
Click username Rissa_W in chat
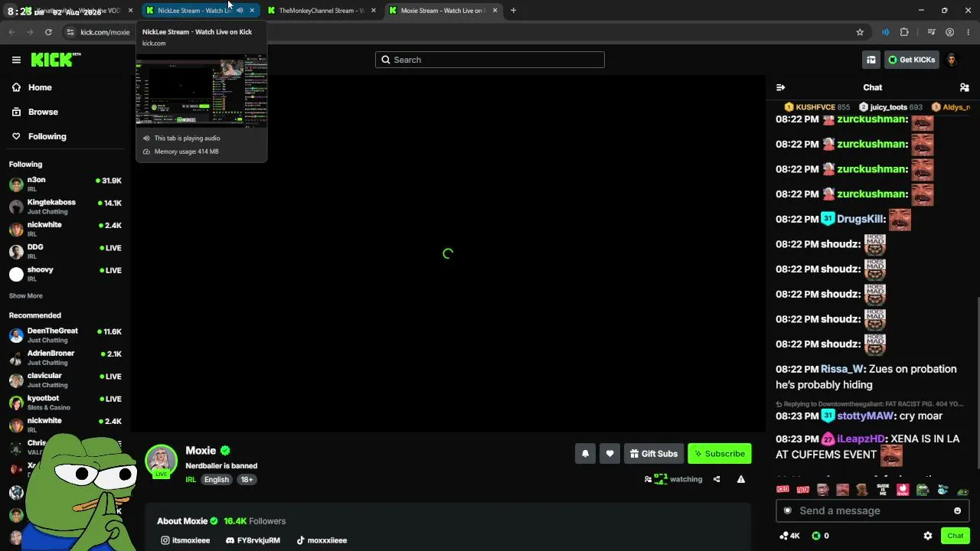[841, 369]
